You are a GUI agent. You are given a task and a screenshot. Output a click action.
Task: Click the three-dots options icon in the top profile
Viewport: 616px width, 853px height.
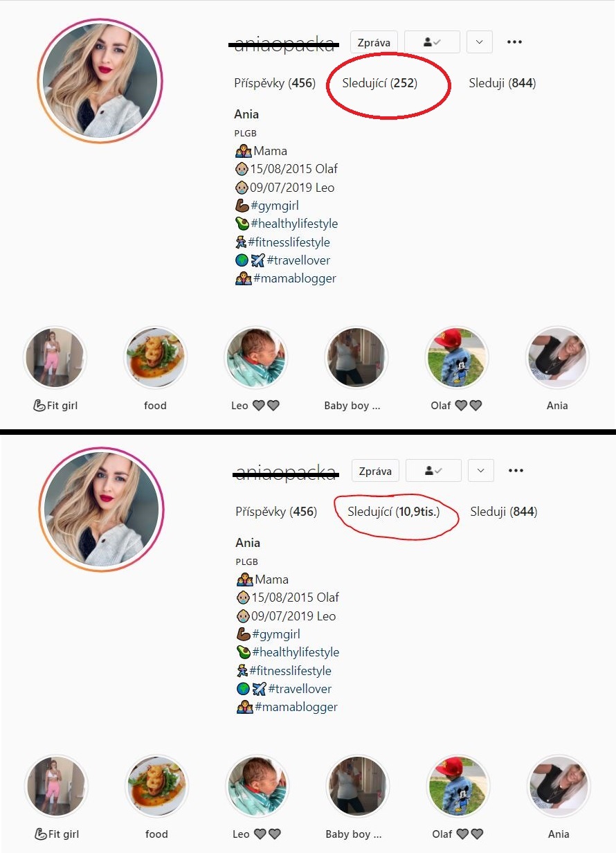coord(514,42)
